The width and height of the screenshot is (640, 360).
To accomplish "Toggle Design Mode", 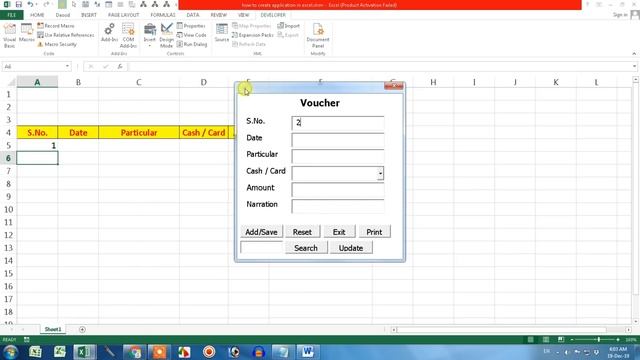I will coord(167,36).
